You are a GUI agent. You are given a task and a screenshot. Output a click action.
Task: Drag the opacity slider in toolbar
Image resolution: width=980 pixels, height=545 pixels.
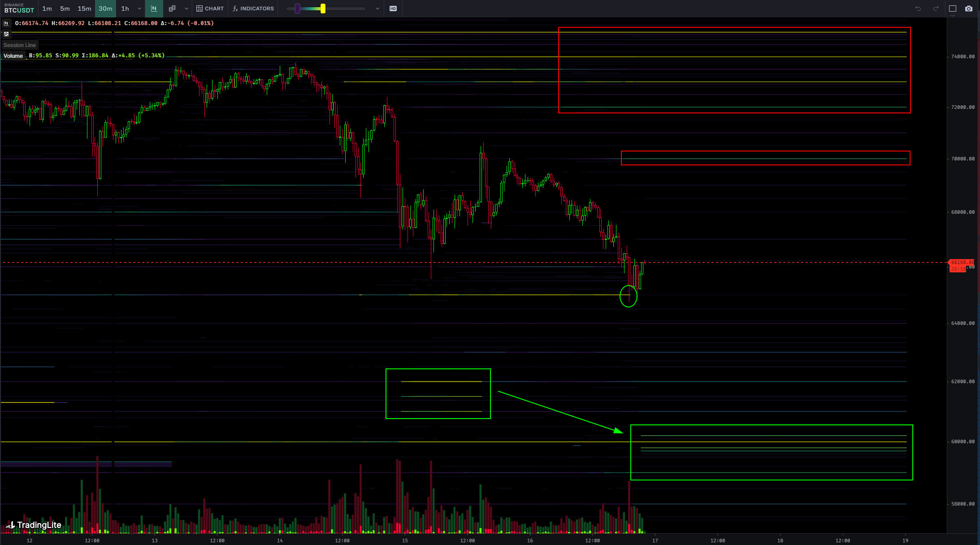point(322,9)
